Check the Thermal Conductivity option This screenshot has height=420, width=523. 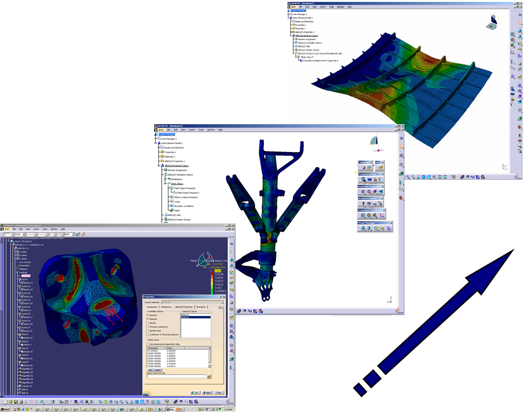point(148,327)
